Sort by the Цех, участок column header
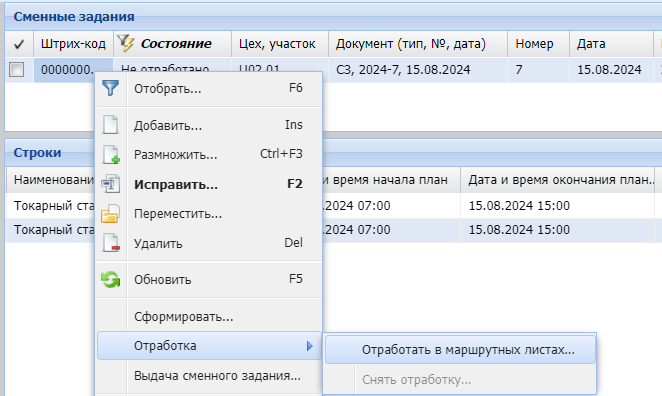The height and width of the screenshot is (396, 662). 277,44
